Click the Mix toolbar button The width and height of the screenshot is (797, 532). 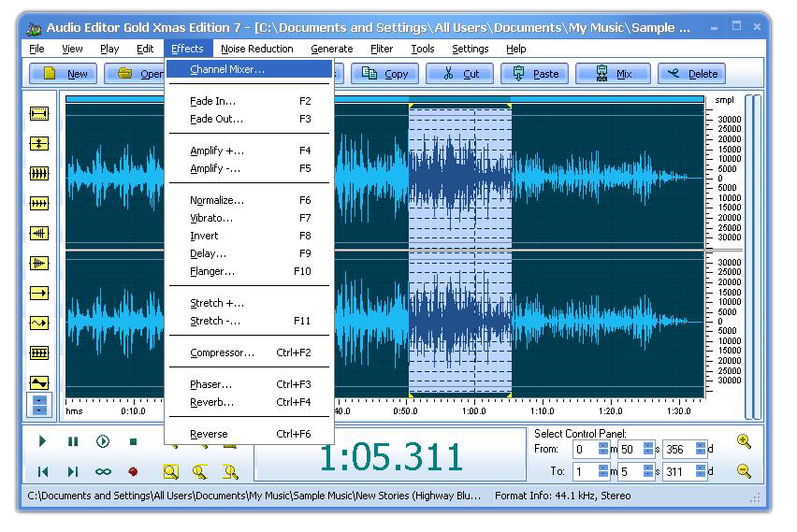[x=613, y=74]
